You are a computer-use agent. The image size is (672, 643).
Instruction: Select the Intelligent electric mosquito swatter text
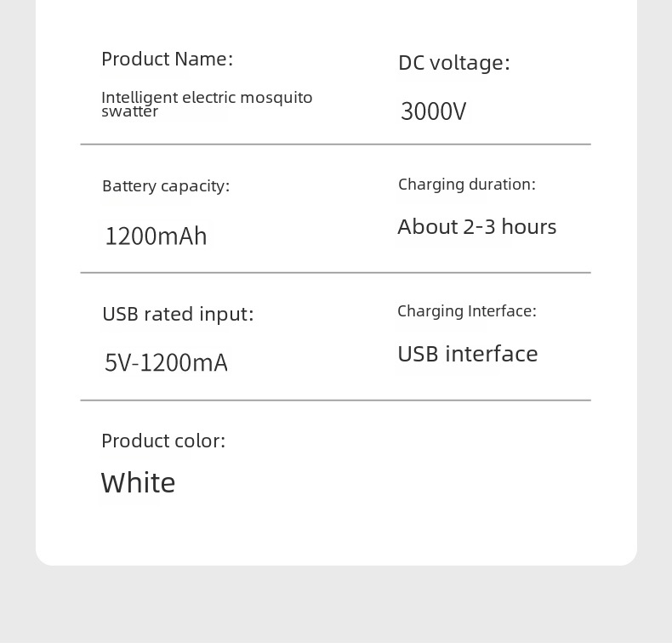tap(207, 103)
